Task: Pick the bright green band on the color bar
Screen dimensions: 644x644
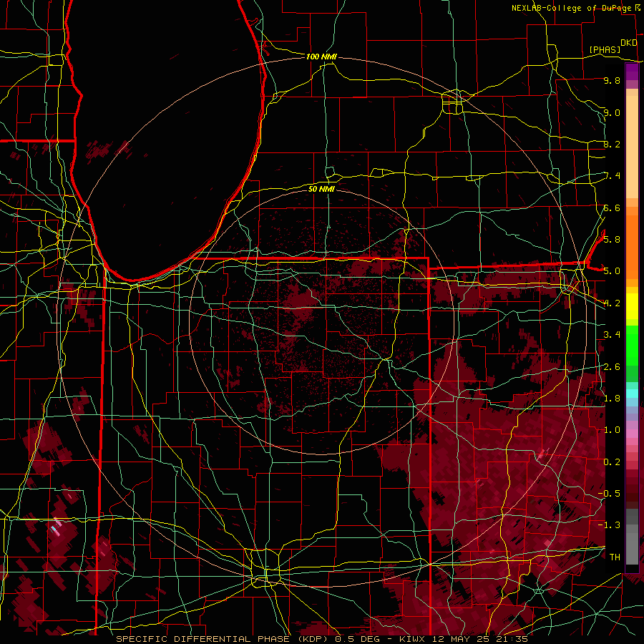Action: pos(632,345)
